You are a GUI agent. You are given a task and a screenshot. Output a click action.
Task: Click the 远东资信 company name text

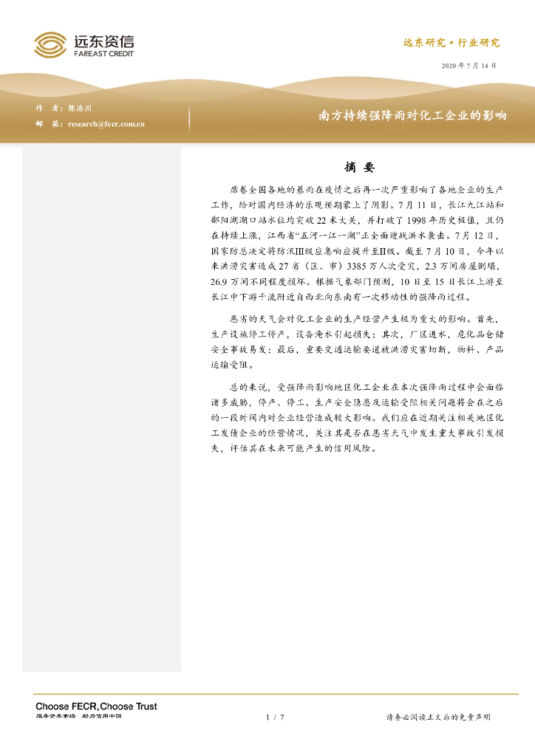(x=103, y=41)
